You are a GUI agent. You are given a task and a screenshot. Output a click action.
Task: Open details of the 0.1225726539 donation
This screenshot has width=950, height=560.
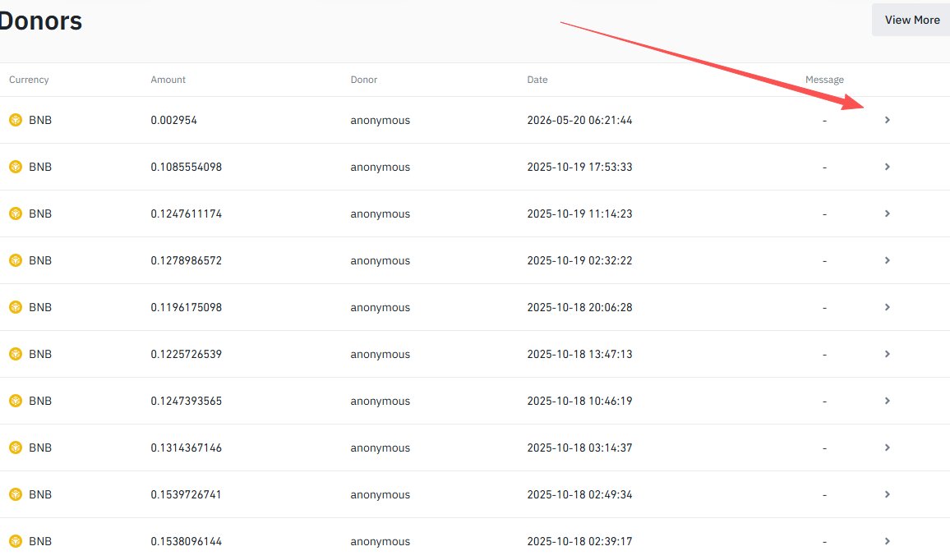coord(887,354)
